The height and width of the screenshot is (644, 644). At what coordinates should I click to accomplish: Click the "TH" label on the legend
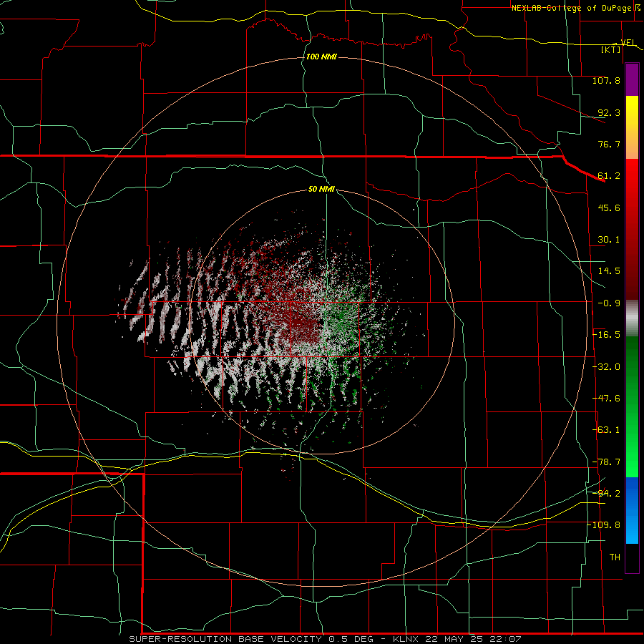coord(615,557)
